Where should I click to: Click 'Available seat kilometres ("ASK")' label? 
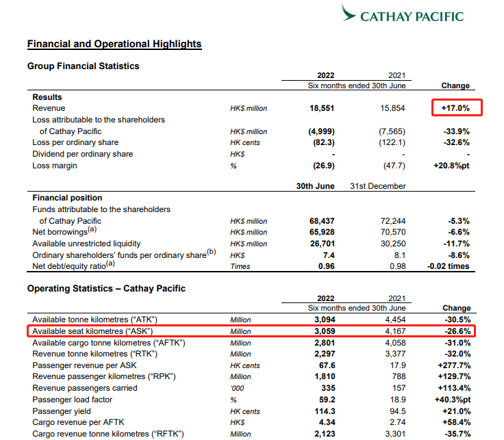tap(92, 331)
